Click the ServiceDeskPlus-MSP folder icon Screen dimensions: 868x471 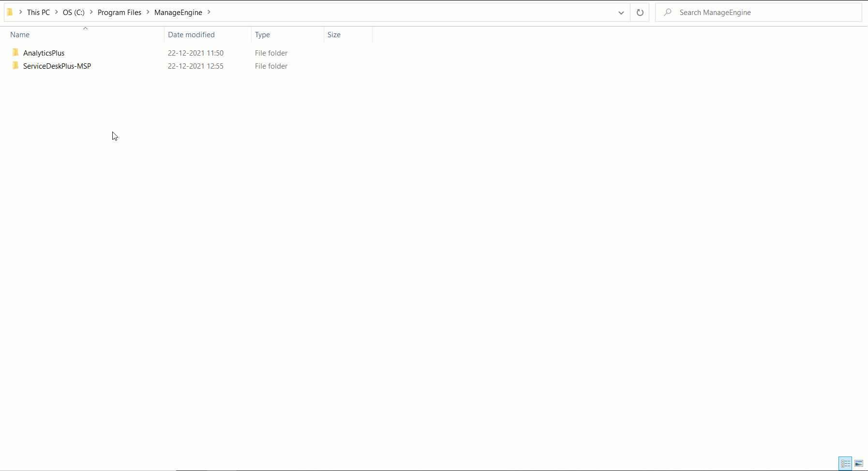point(15,65)
